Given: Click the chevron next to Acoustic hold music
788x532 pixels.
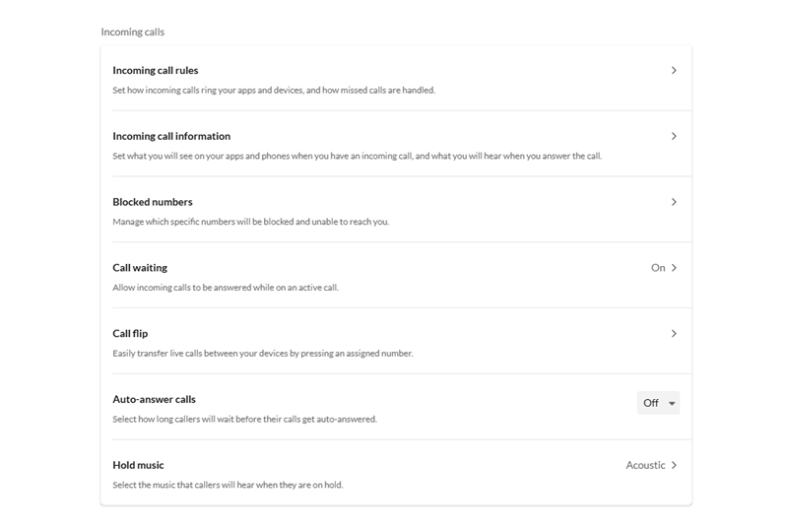Looking at the screenshot, I should [674, 465].
